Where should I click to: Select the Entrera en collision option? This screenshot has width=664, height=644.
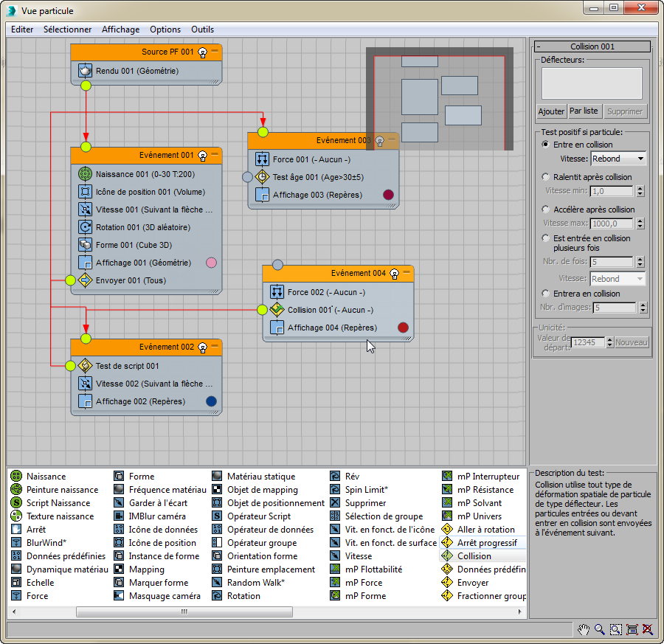(x=546, y=293)
